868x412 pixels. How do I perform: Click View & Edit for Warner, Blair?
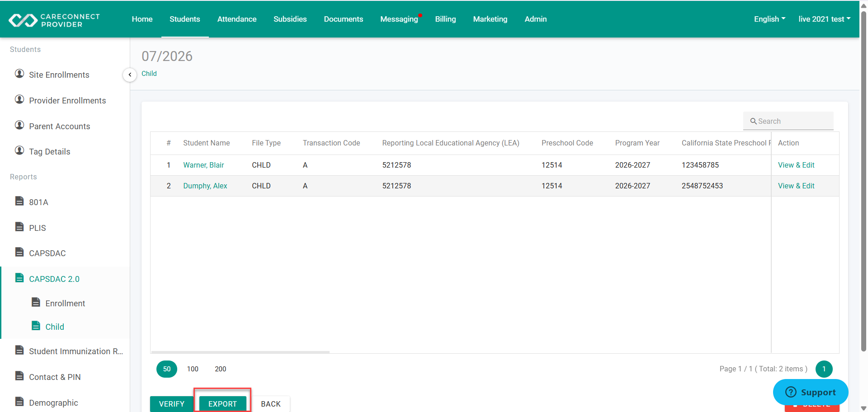796,165
